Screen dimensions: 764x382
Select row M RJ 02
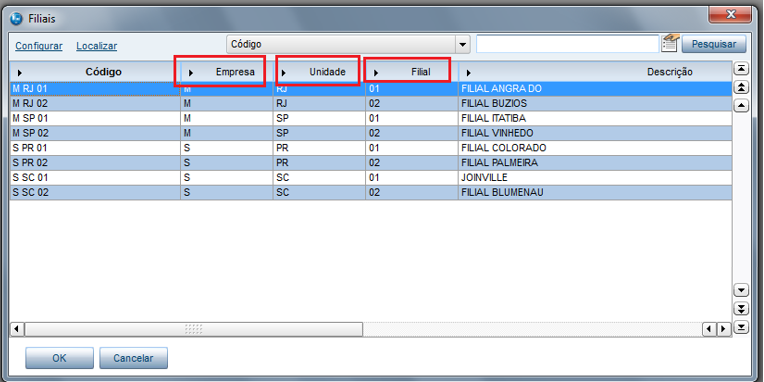point(371,103)
